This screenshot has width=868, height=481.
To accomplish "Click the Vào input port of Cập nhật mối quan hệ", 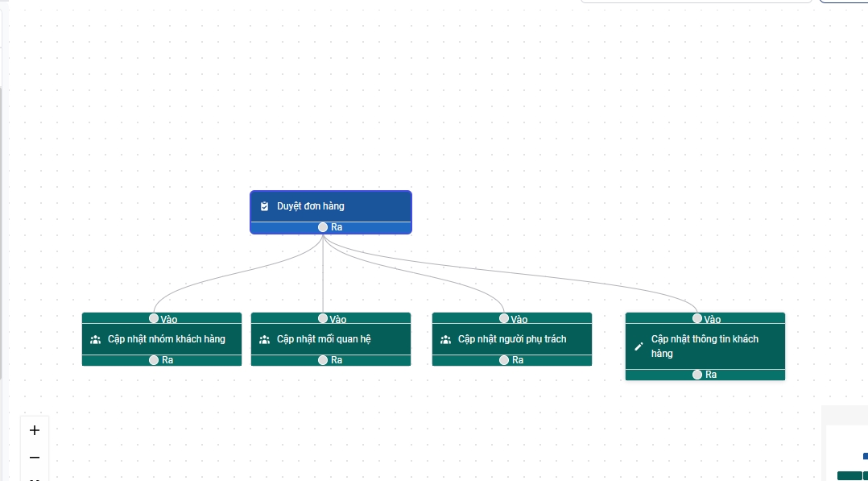I will 323,318.
